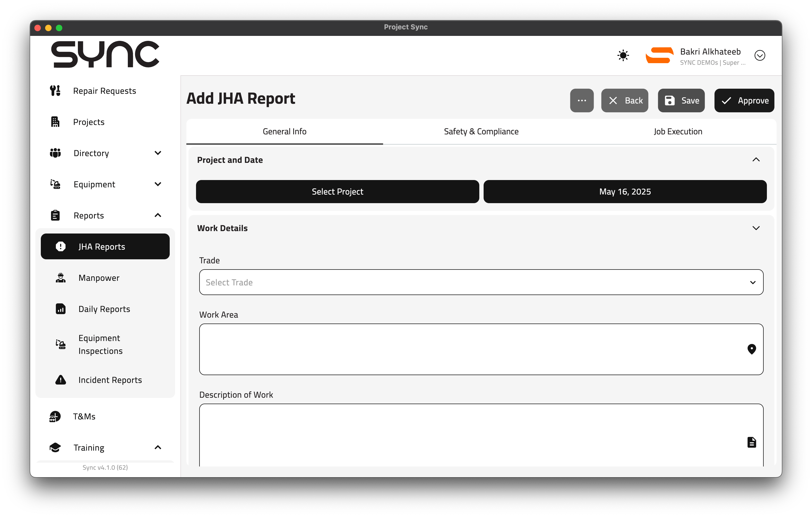Click the Description of Work text field
The image size is (812, 517).
pos(481,435)
